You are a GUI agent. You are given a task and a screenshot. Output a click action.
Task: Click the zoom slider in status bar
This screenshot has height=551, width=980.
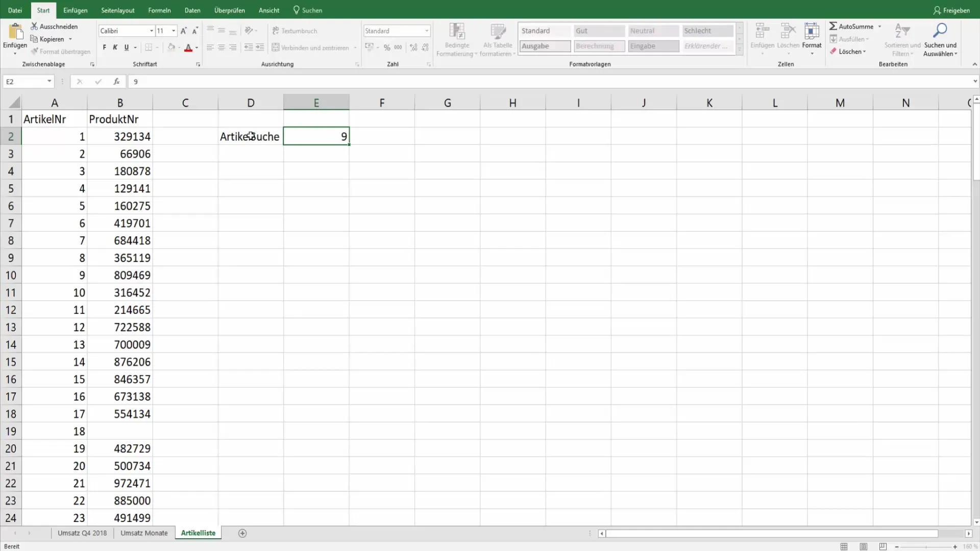pyautogui.click(x=926, y=546)
